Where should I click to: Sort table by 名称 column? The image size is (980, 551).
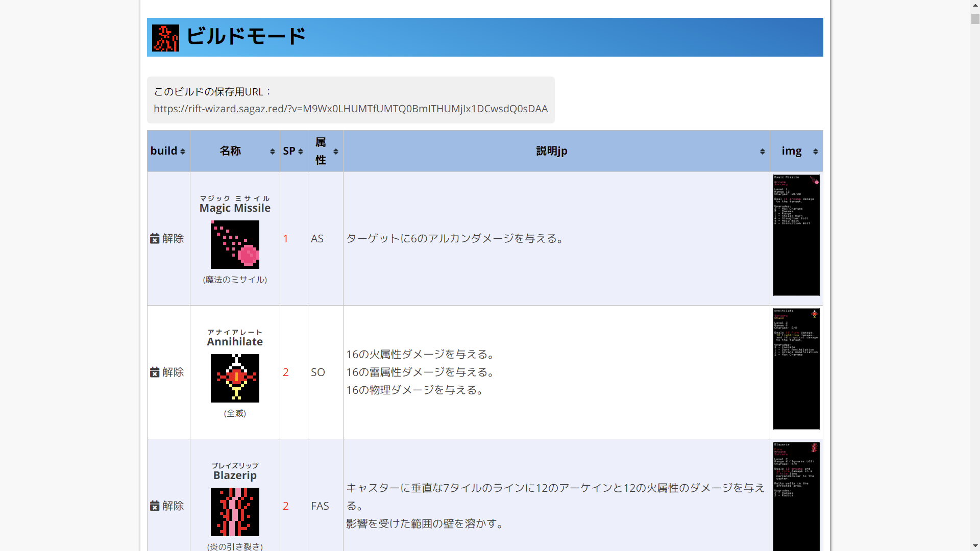point(235,151)
